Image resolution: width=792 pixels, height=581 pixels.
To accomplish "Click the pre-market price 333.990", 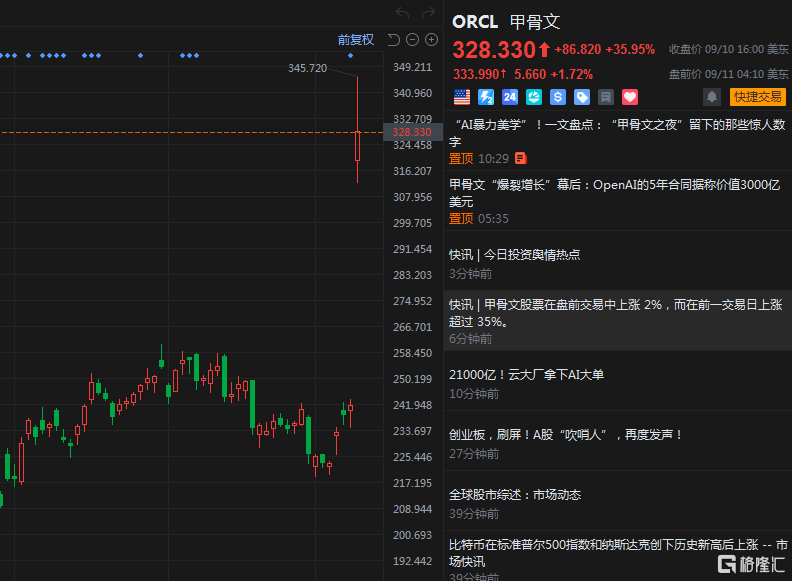I will 474,74.
